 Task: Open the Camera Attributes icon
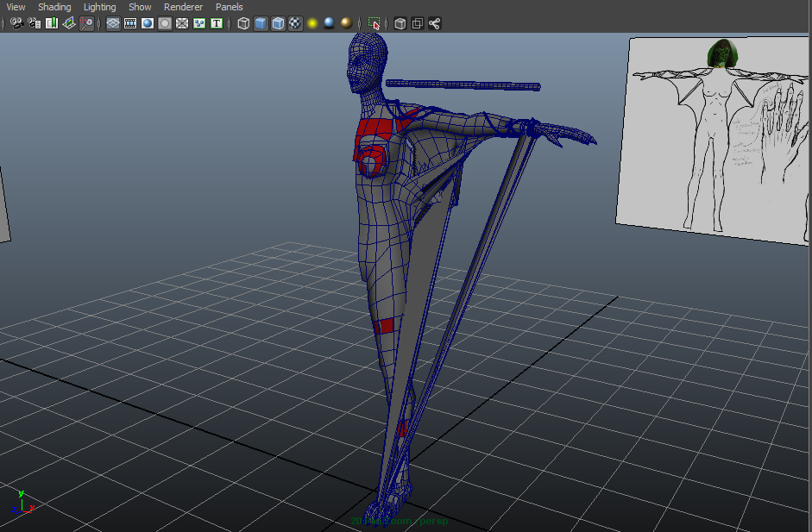coord(35,23)
